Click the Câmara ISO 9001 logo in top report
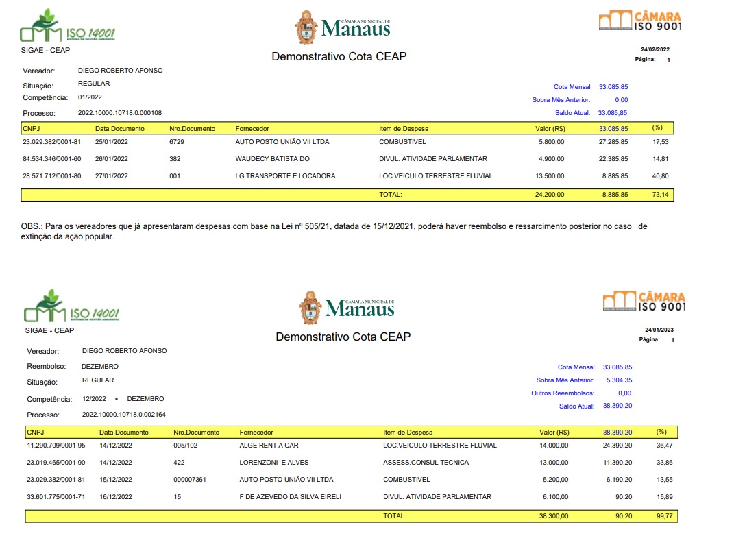The image size is (734, 560). click(640, 21)
